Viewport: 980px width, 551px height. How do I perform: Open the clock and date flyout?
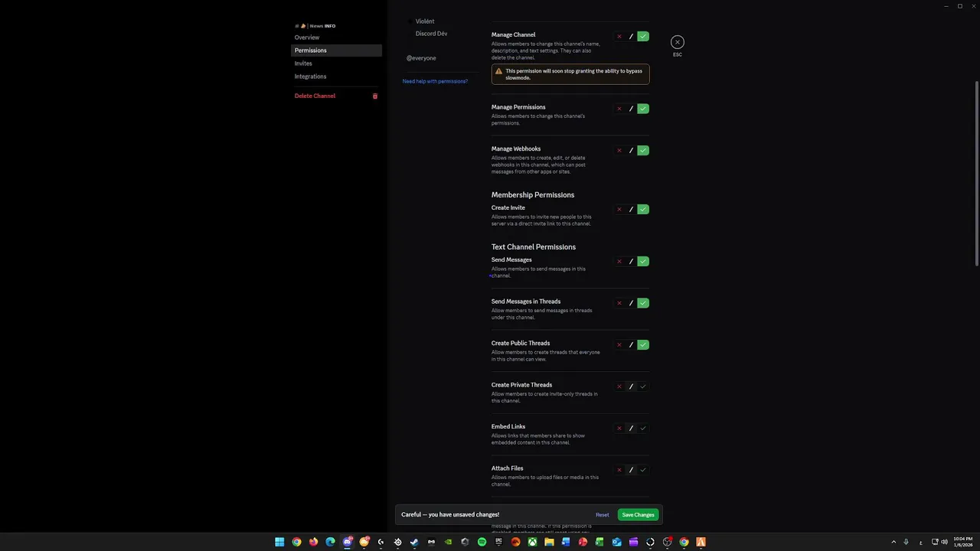(x=963, y=542)
